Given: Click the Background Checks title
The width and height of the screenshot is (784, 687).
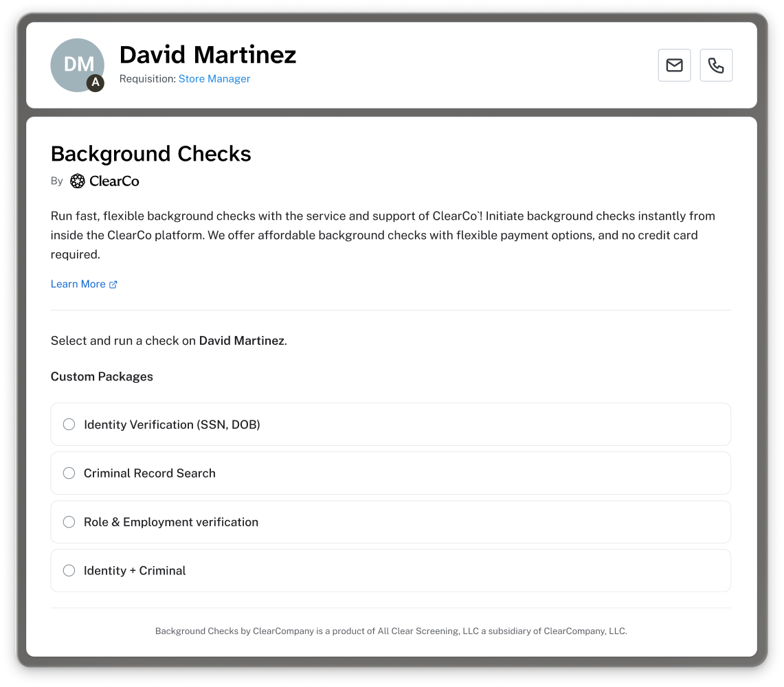Looking at the screenshot, I should (x=150, y=153).
